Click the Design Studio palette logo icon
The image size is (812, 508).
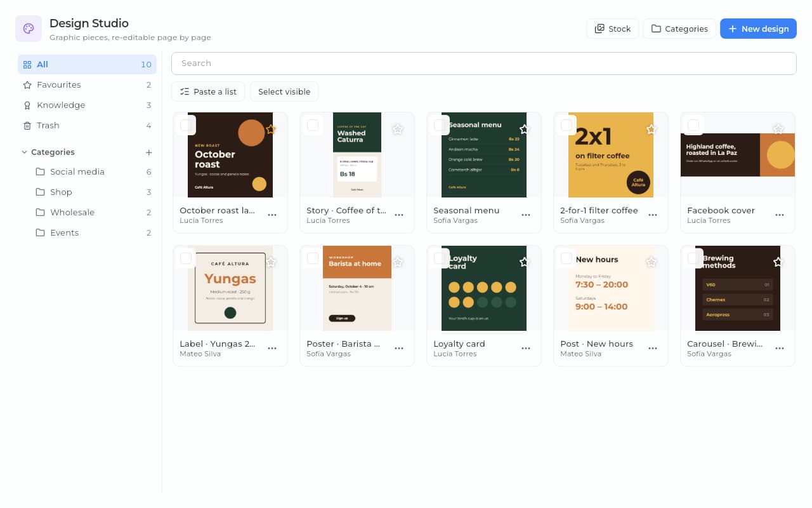(x=29, y=29)
